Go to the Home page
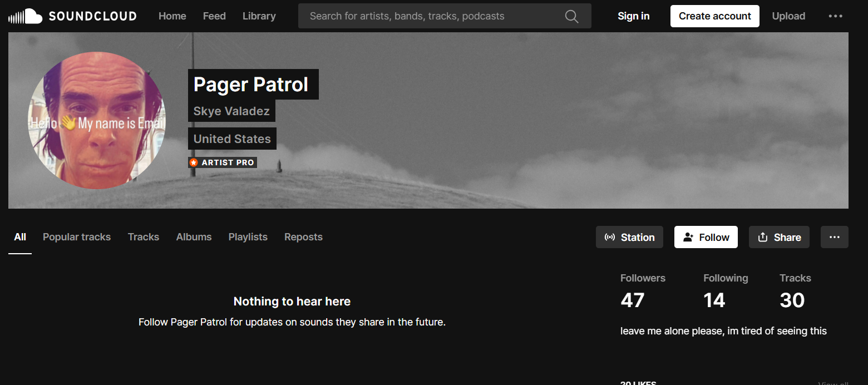 [x=172, y=16]
